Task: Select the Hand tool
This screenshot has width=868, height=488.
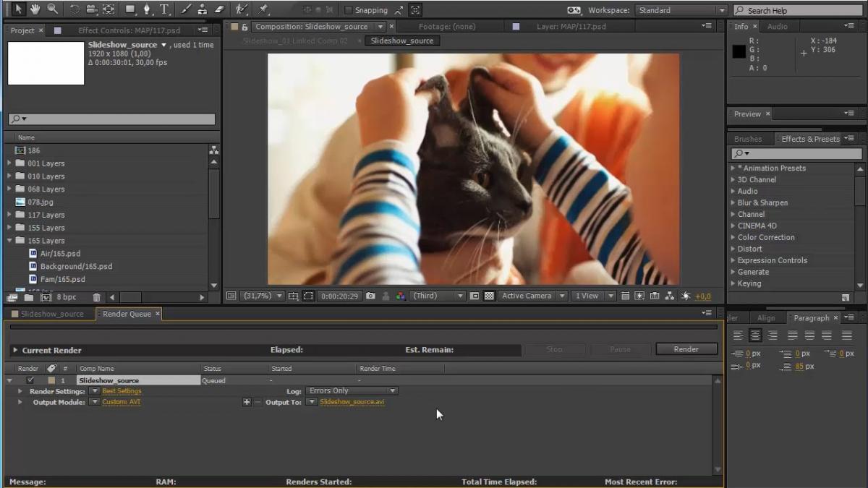Action: 35,9
